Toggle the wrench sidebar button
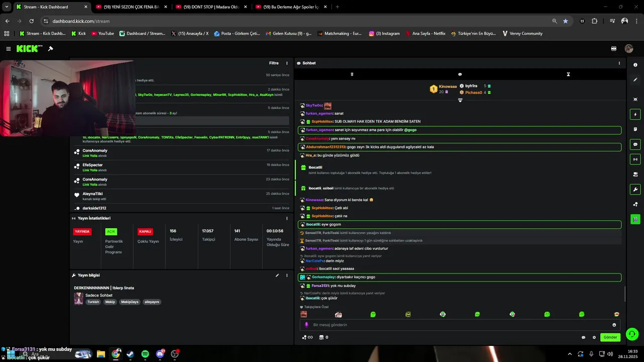 pyautogui.click(x=635, y=190)
